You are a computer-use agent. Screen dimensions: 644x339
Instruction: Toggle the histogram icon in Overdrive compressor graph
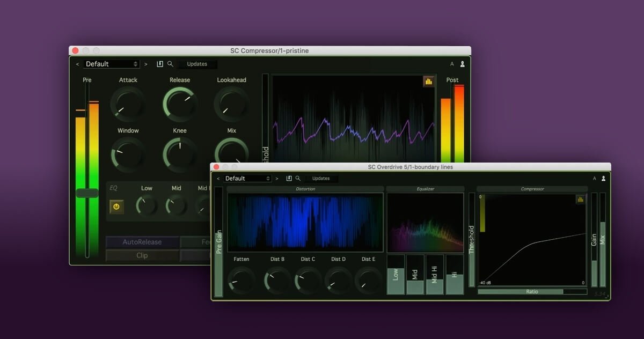coord(580,200)
